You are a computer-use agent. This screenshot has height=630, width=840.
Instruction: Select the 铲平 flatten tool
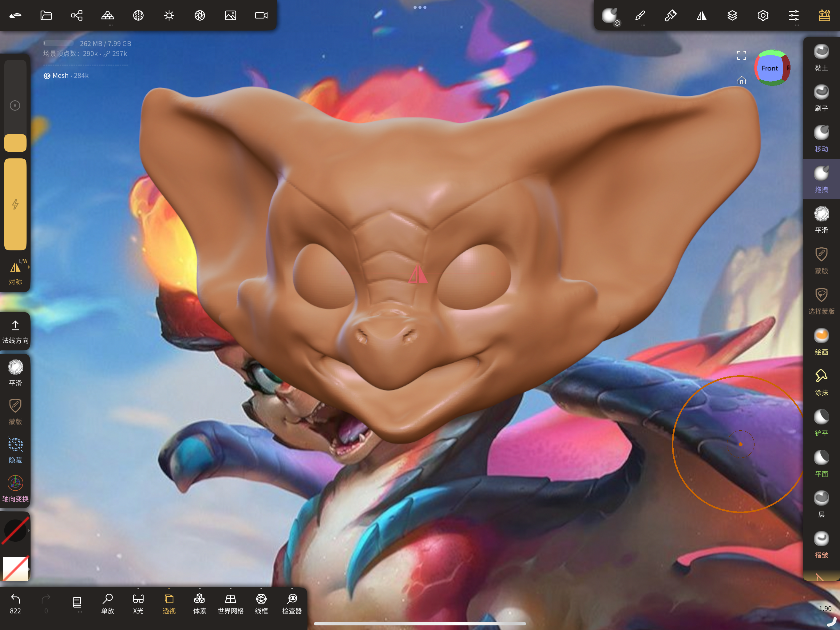pos(821,423)
